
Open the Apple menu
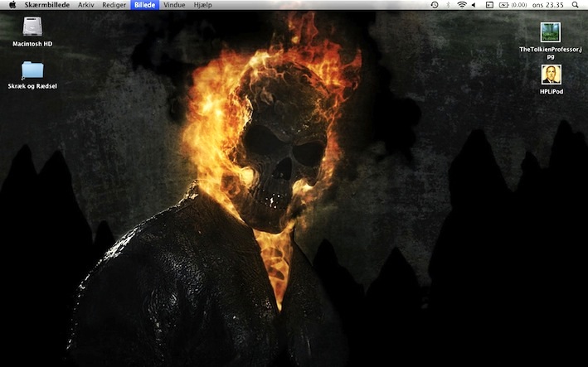click(x=12, y=5)
